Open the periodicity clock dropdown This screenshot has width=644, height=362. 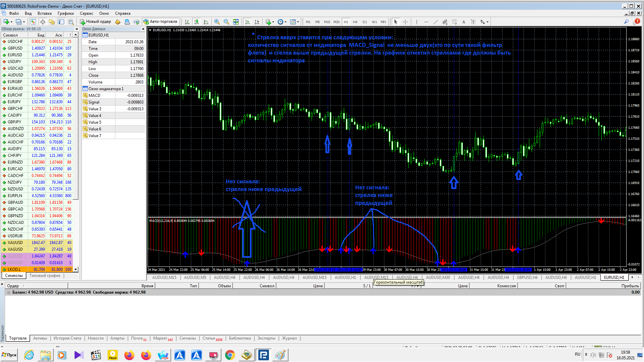[285, 22]
